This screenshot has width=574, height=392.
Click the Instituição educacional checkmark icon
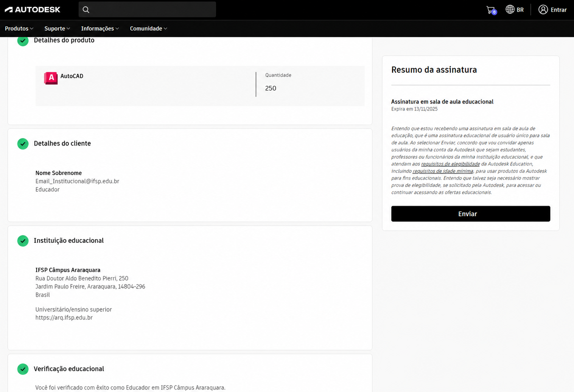tap(23, 241)
